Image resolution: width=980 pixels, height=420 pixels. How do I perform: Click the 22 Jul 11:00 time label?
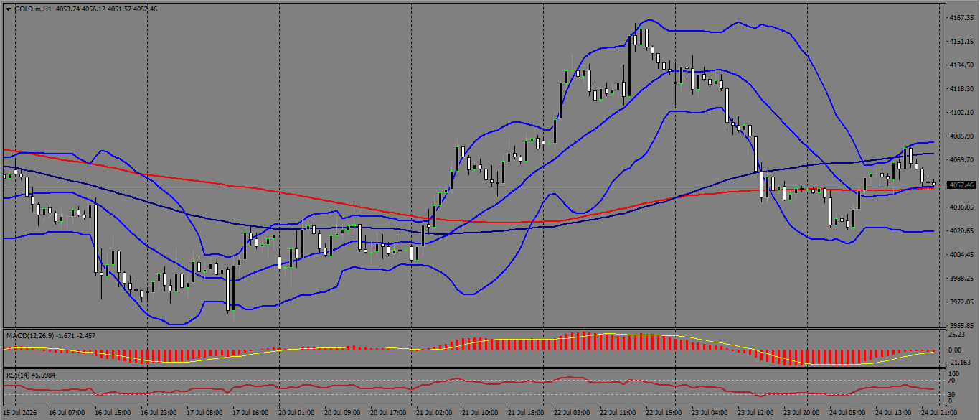(x=618, y=414)
